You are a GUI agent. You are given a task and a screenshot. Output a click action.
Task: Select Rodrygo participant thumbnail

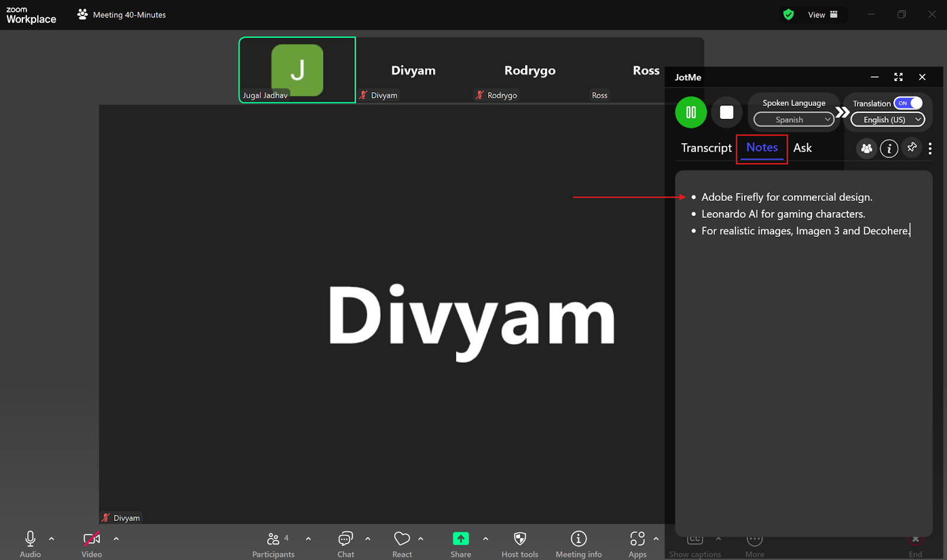tap(530, 70)
